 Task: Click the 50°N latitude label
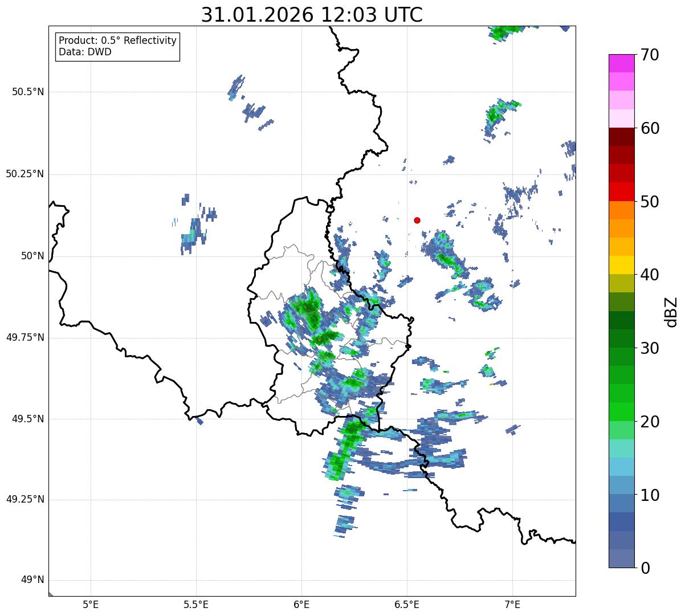32,256
